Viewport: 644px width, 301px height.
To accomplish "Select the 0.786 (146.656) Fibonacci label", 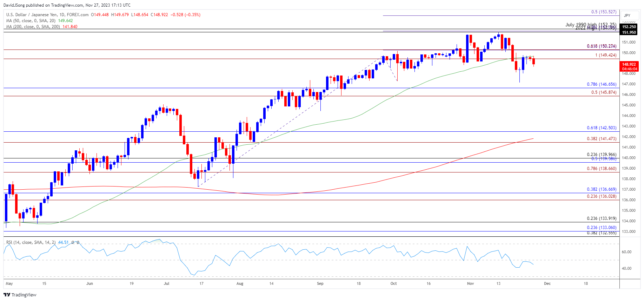I will 602,84.
